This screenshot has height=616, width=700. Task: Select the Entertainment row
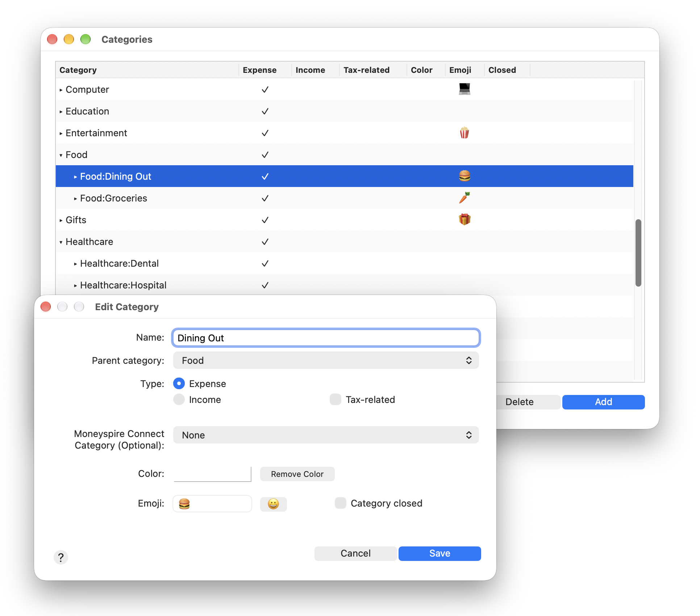(344, 133)
